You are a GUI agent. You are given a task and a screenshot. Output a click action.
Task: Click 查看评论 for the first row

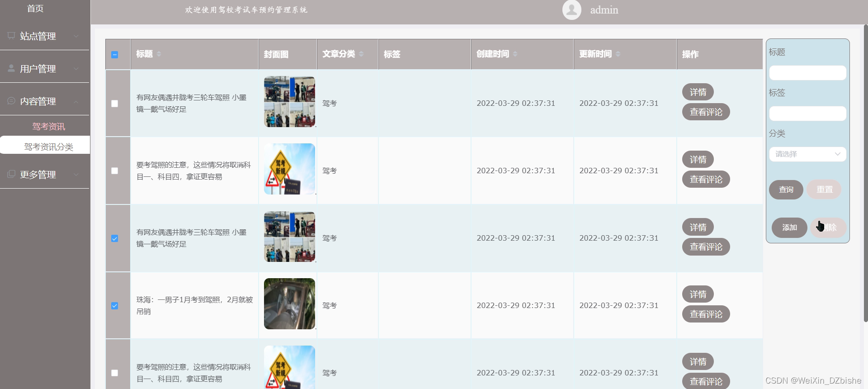coord(706,112)
